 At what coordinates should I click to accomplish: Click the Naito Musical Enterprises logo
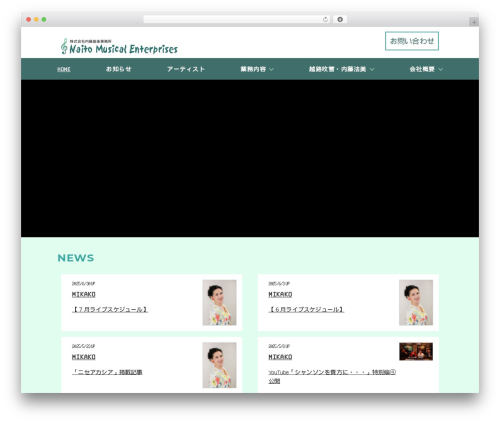point(119,46)
